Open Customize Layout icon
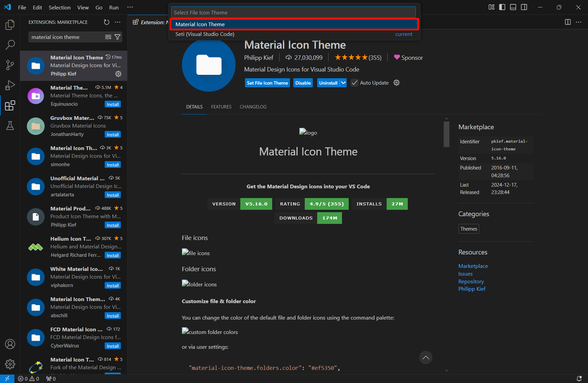588x383 pixels. (491, 7)
